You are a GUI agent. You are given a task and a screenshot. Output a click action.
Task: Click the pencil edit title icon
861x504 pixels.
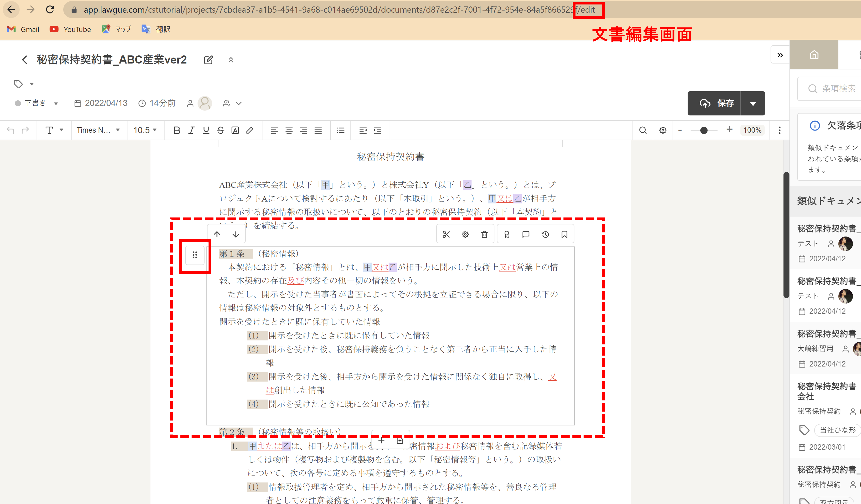[x=208, y=60]
